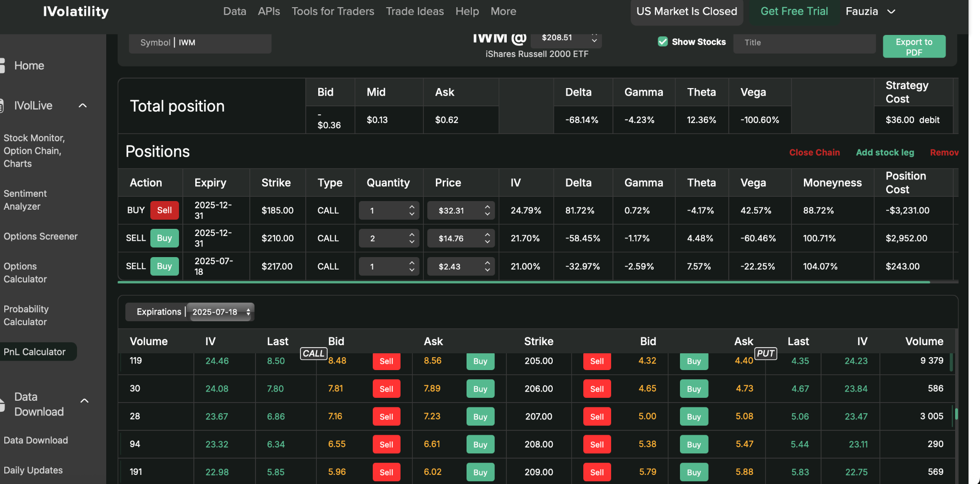Toggle the Show Stocks checkbox

coord(663,42)
